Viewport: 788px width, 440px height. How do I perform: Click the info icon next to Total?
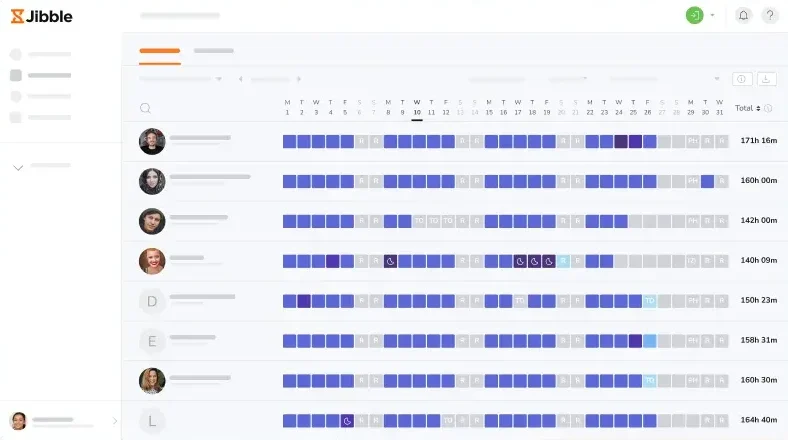769,108
